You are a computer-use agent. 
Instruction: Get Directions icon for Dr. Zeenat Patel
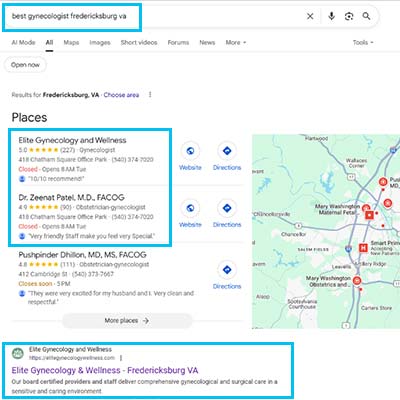click(x=227, y=208)
